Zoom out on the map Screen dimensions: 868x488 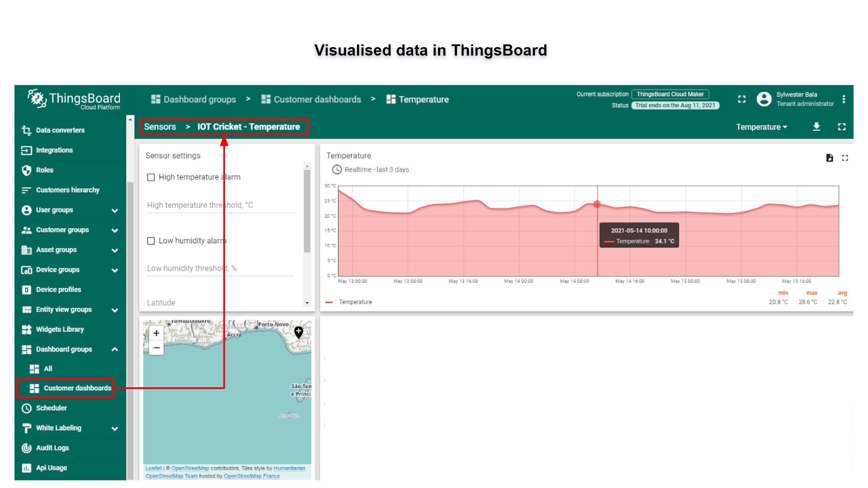click(156, 348)
